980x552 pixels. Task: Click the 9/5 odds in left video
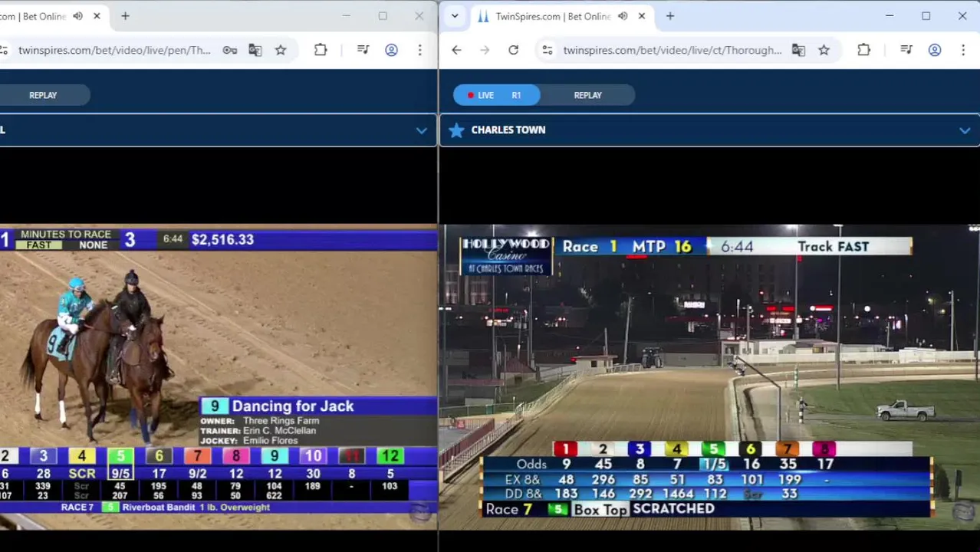[120, 474]
